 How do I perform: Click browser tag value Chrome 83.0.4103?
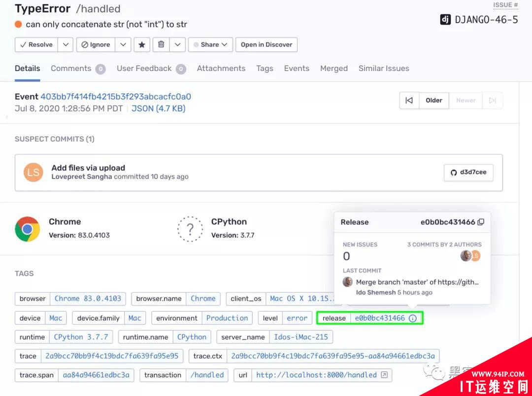pos(88,298)
